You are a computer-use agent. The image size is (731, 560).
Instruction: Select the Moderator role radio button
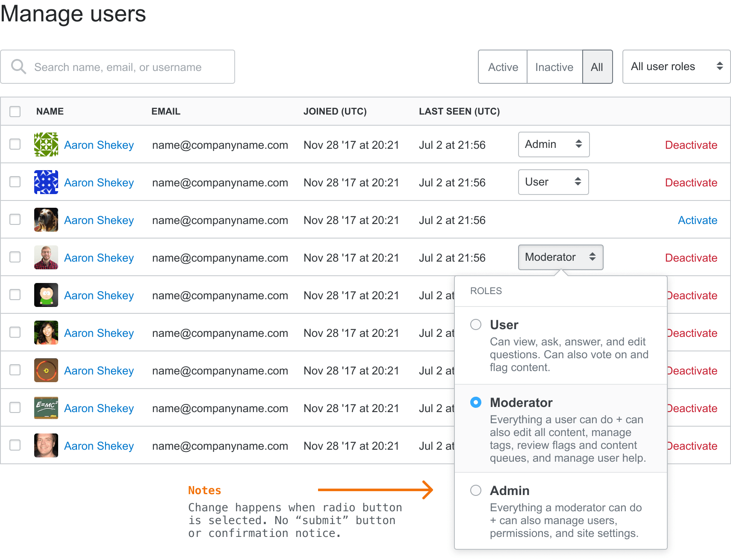pyautogui.click(x=476, y=402)
